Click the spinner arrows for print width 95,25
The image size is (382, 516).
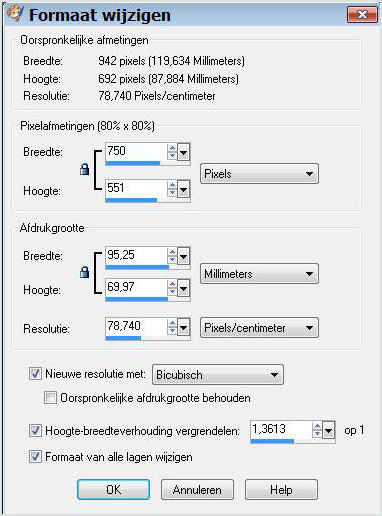pyautogui.click(x=172, y=256)
